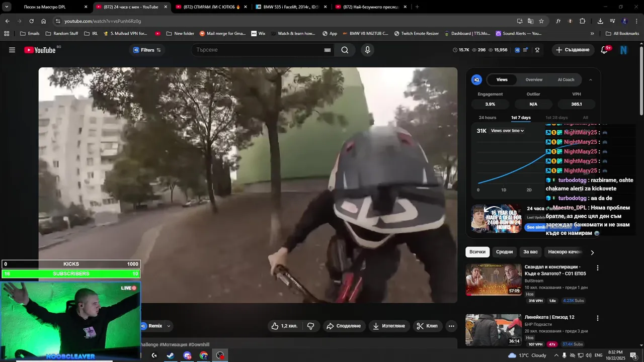Expand the Remix dropdown arrow
Image resolution: width=644 pixels, height=362 pixels.
tap(169, 326)
